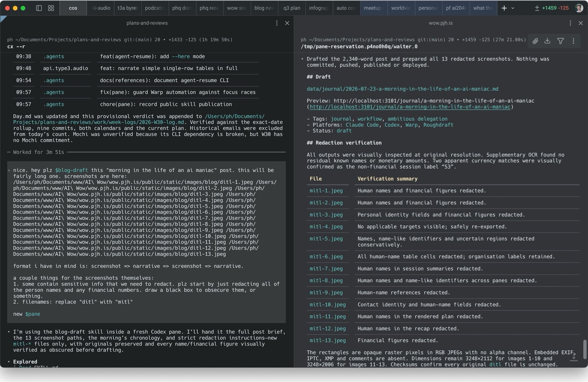The height and width of the screenshot is (382, 588).
Task: Open the localhost:3101 preview link
Action: point(410,107)
